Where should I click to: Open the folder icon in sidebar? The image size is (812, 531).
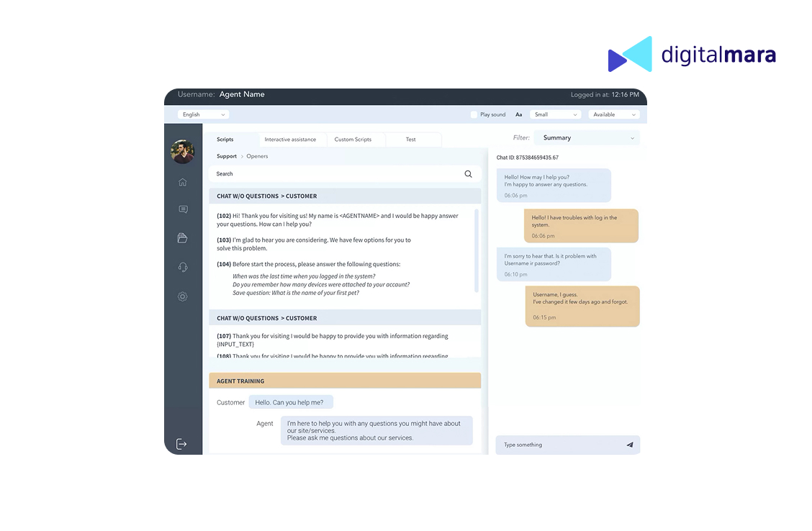coord(183,238)
